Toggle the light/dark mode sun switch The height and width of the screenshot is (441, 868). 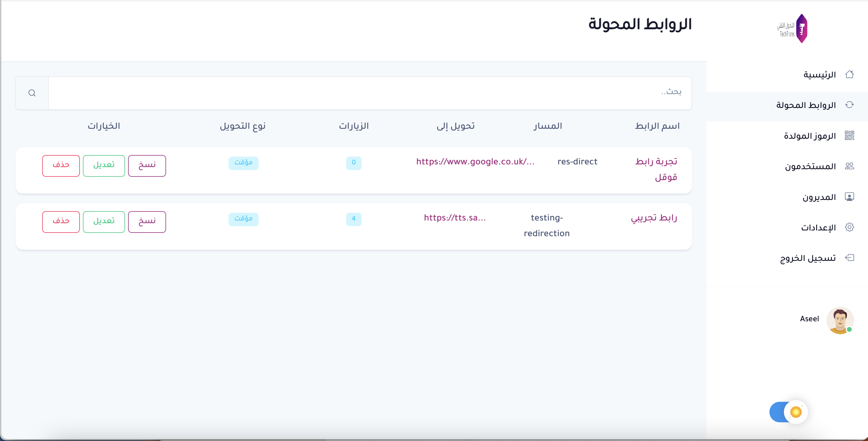(788, 412)
